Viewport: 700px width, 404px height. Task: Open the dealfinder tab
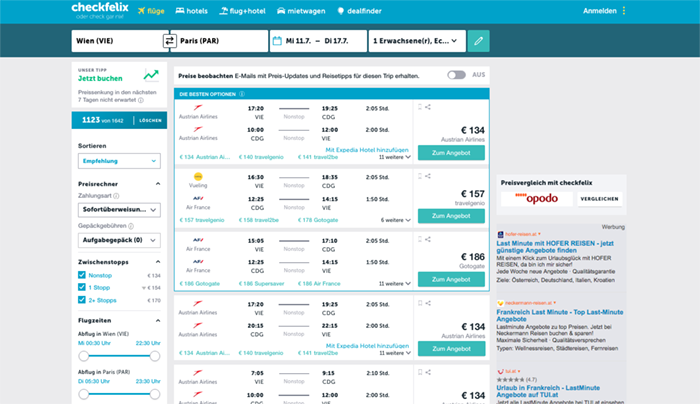(359, 11)
